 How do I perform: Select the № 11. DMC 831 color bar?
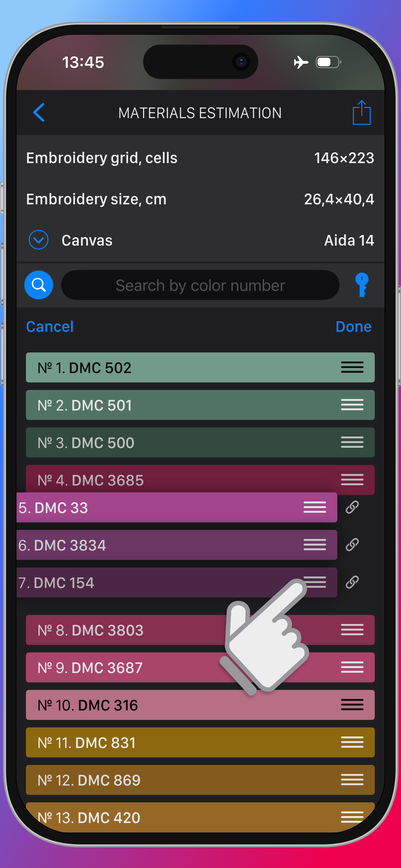coord(200,742)
